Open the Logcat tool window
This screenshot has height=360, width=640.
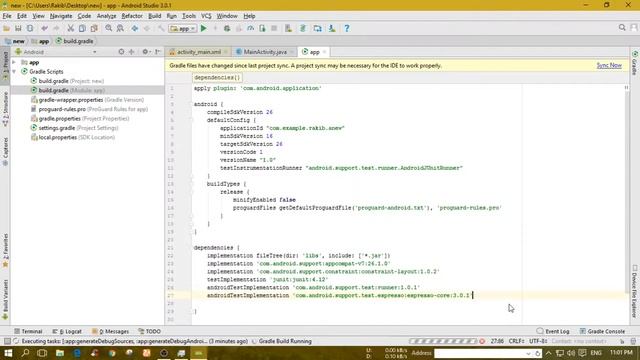pos(67,331)
